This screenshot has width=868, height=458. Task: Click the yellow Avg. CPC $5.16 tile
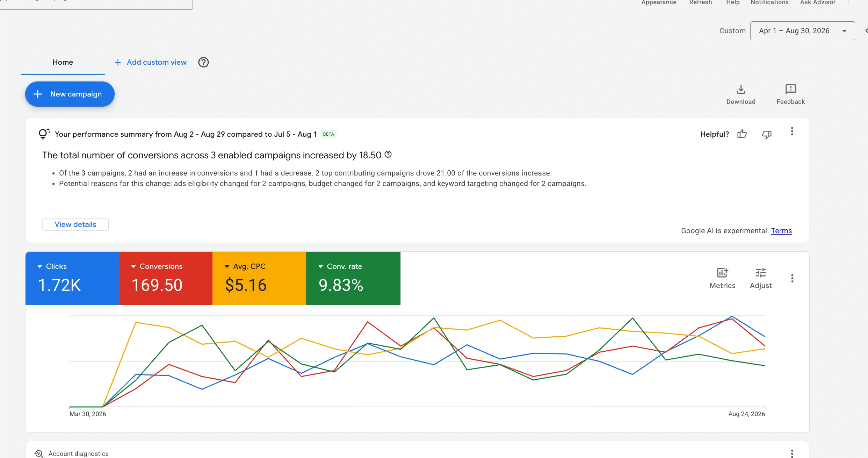click(259, 278)
